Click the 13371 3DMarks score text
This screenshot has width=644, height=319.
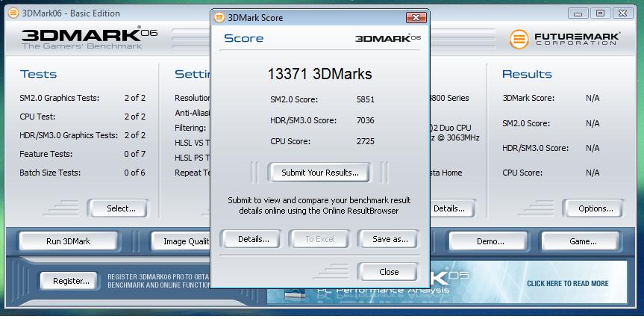(x=319, y=74)
